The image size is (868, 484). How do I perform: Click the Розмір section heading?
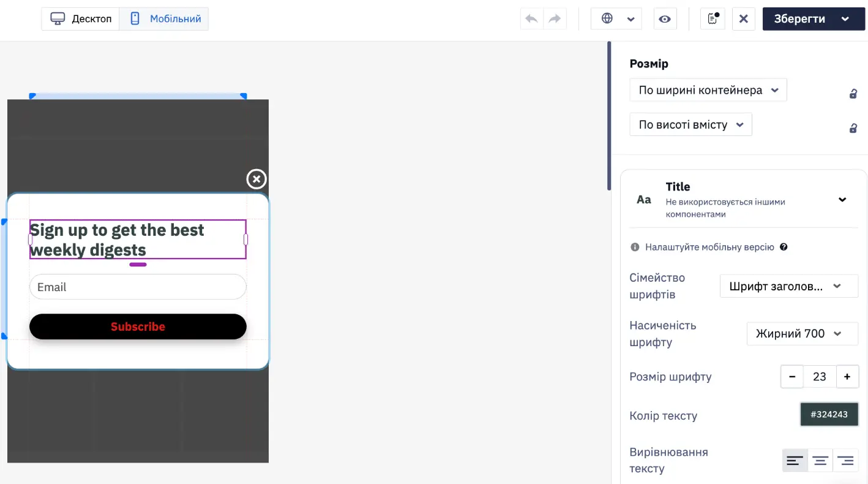coord(649,64)
